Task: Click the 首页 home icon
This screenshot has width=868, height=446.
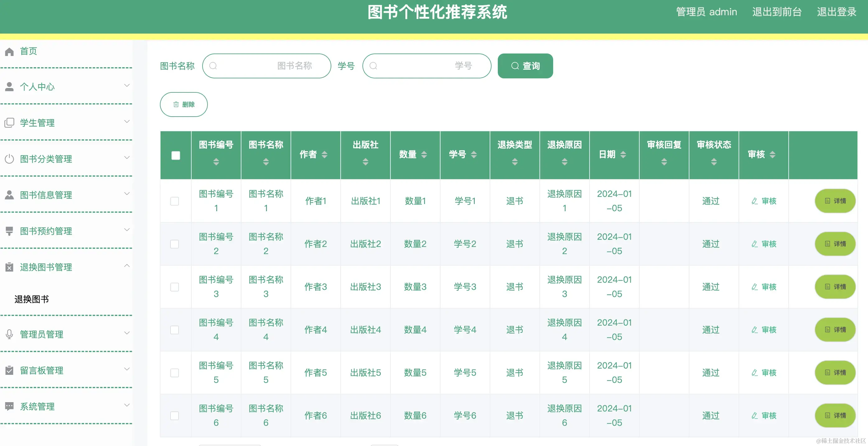Action: tap(9, 51)
